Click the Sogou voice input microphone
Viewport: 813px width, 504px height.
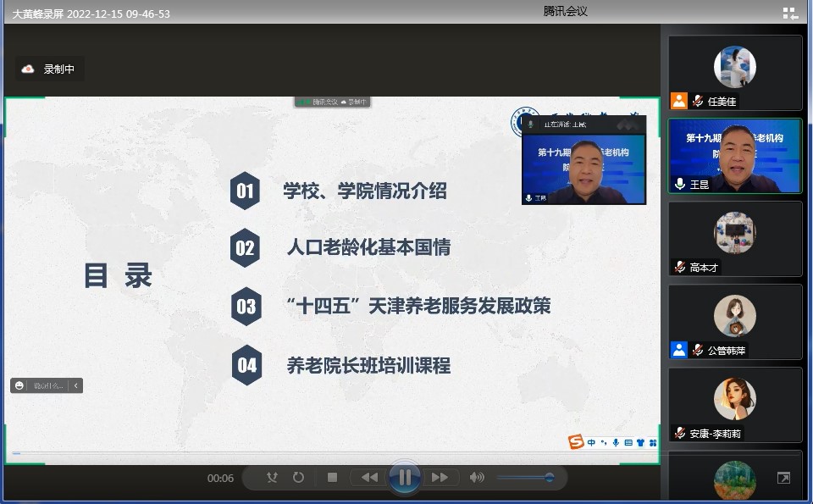tap(616, 442)
